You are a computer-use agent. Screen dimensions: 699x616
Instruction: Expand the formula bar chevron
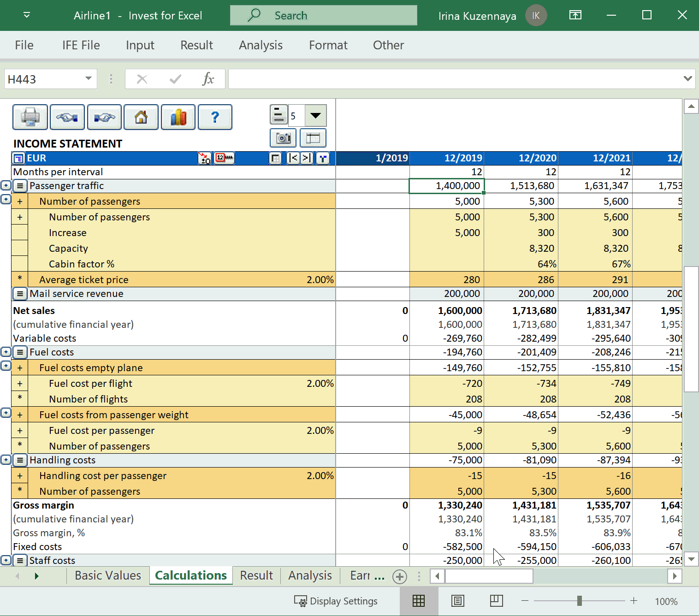[x=687, y=79]
